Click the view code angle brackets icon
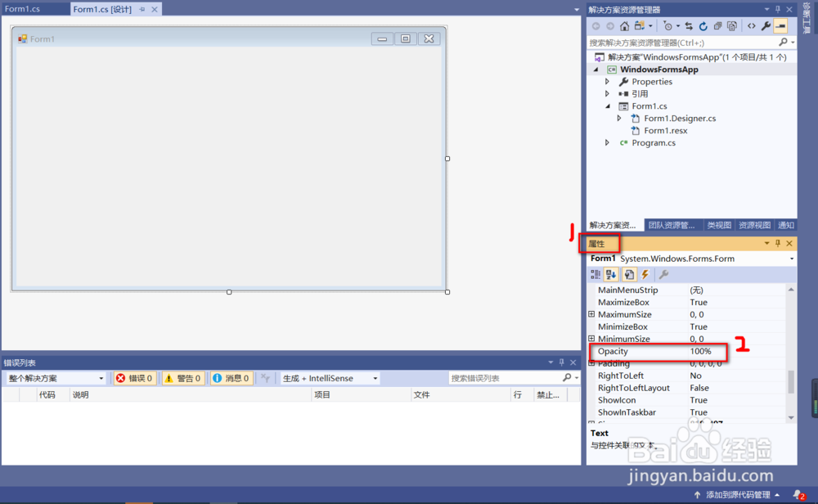Image resolution: width=818 pixels, height=504 pixels. coord(751,26)
